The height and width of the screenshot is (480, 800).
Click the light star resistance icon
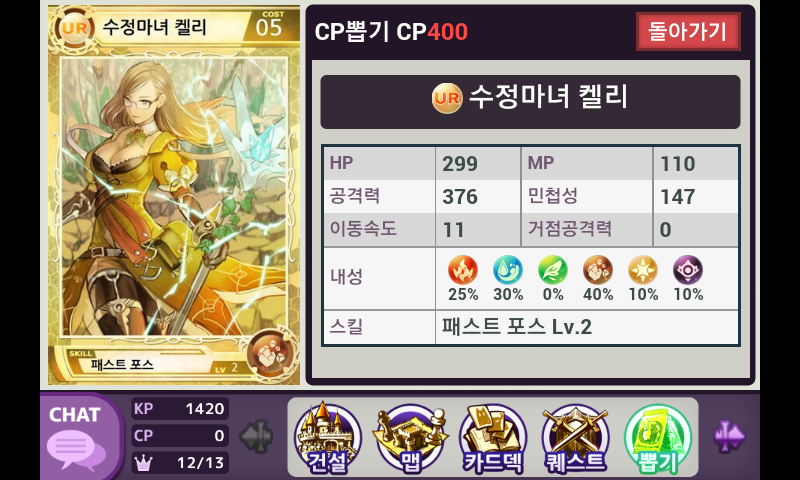(643, 270)
